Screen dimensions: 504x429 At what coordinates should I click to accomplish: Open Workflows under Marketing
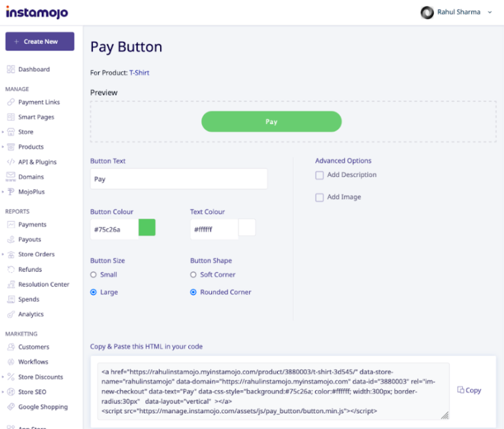(x=33, y=362)
